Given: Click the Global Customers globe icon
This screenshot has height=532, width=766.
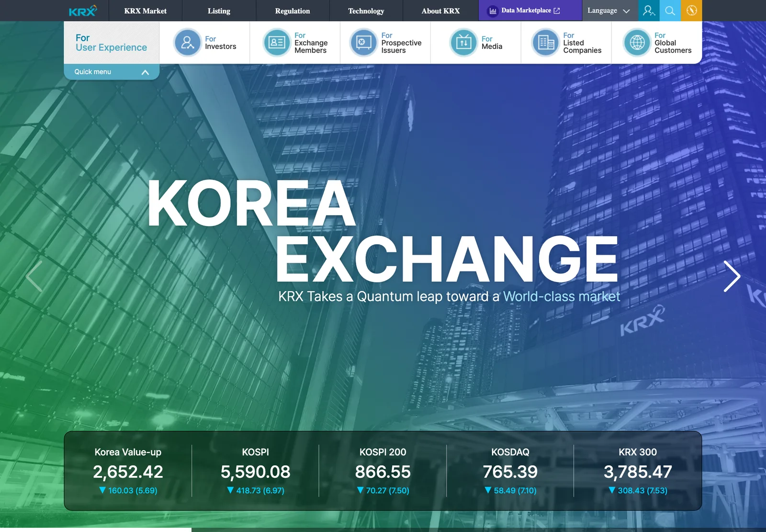Looking at the screenshot, I should click(x=637, y=43).
